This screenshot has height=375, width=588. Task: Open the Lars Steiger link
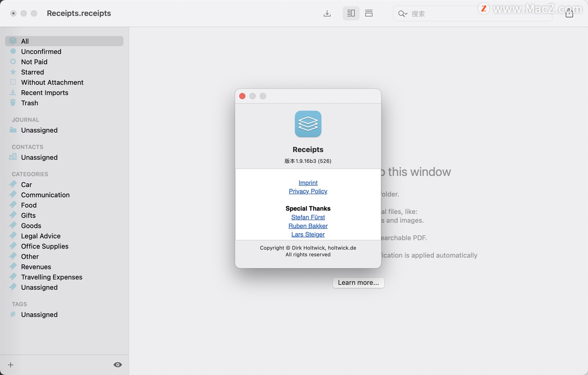pos(308,234)
